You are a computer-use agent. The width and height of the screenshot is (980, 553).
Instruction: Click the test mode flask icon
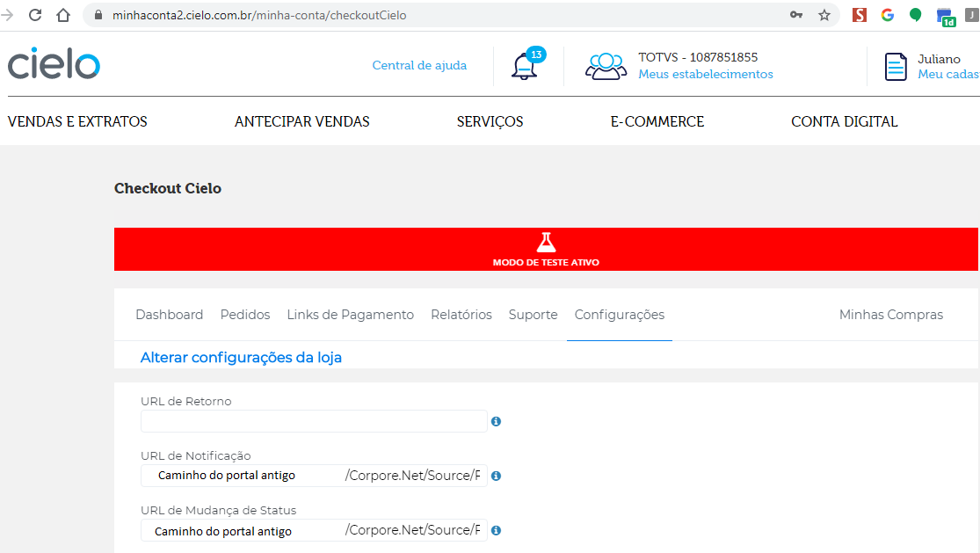pos(546,242)
